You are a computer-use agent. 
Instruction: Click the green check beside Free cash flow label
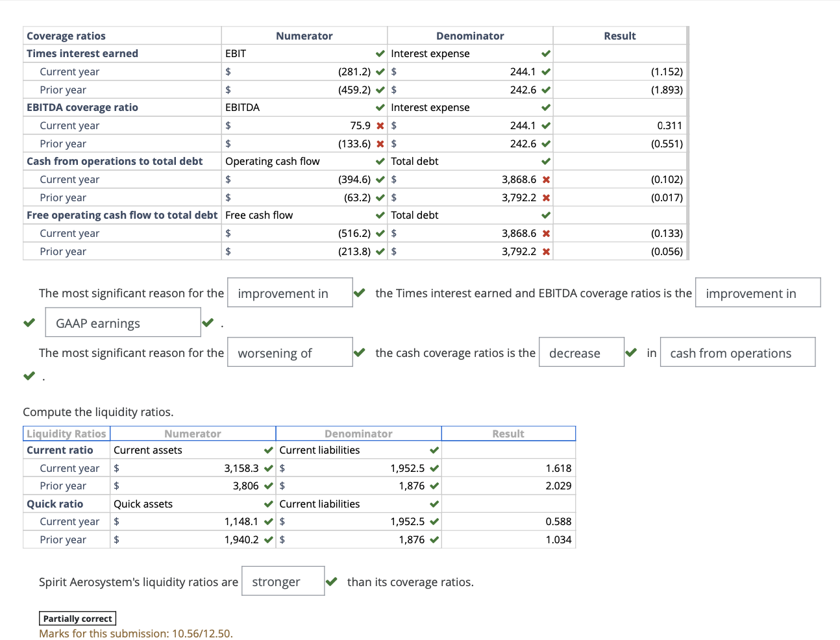tap(380, 215)
